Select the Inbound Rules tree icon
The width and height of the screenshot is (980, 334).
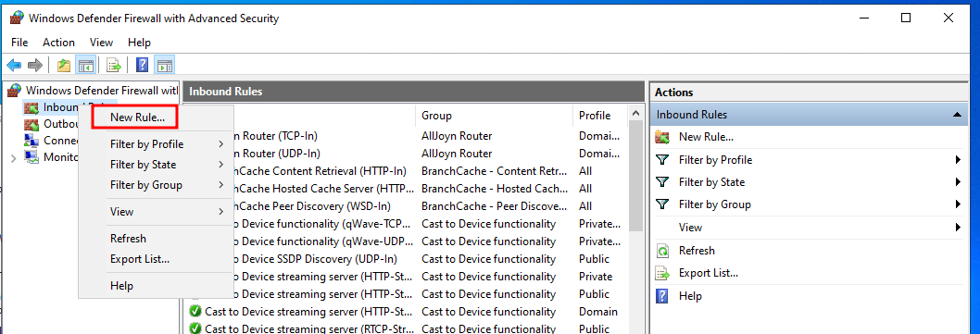[x=31, y=107]
